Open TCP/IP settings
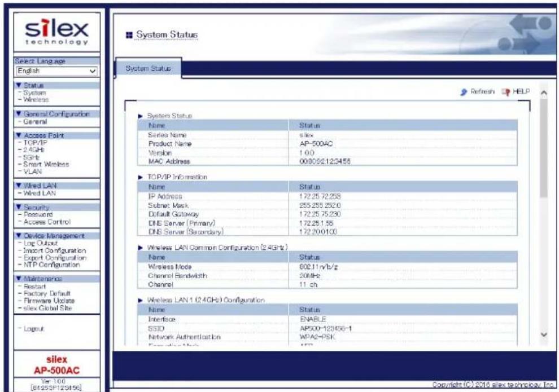 35,142
